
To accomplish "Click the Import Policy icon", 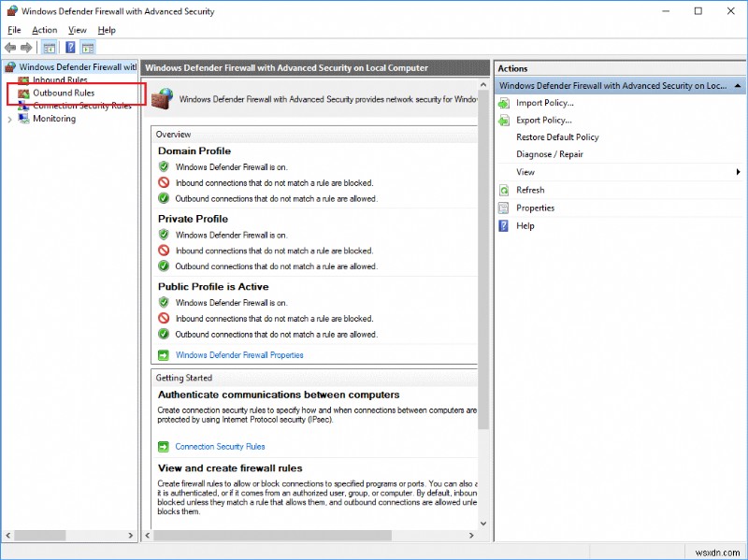I will (503, 103).
